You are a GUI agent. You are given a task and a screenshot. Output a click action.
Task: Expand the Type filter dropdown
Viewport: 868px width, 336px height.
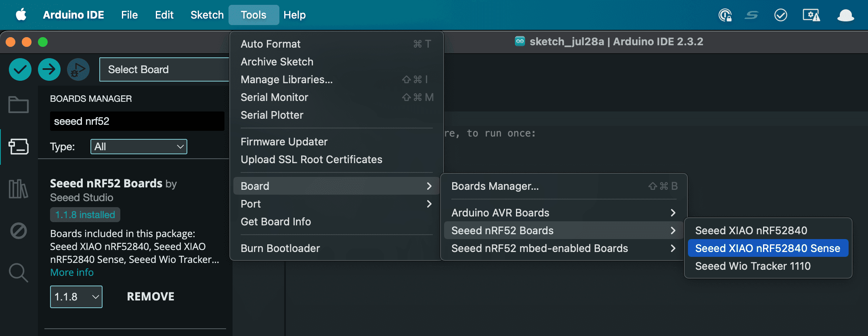click(x=138, y=147)
